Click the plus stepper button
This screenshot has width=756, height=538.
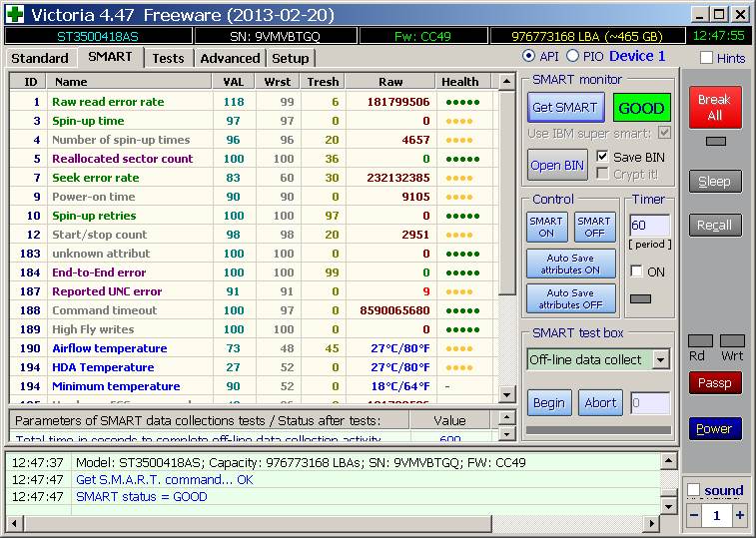[740, 516]
